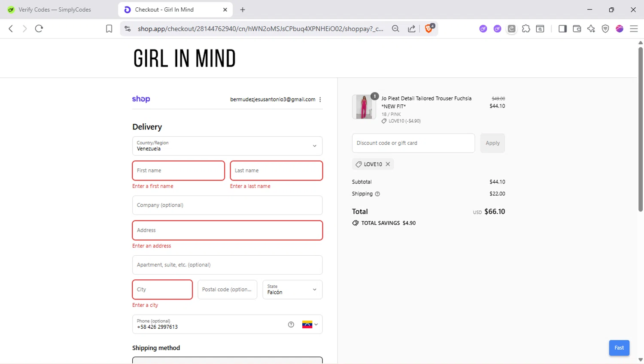This screenshot has height=364, width=644.
Task: Open the State dropdown showing Falcón
Action: coord(292,289)
